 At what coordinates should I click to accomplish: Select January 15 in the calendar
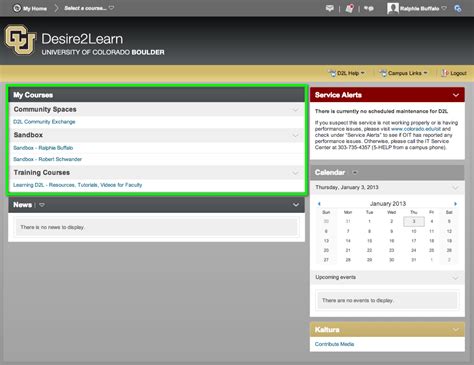369,241
